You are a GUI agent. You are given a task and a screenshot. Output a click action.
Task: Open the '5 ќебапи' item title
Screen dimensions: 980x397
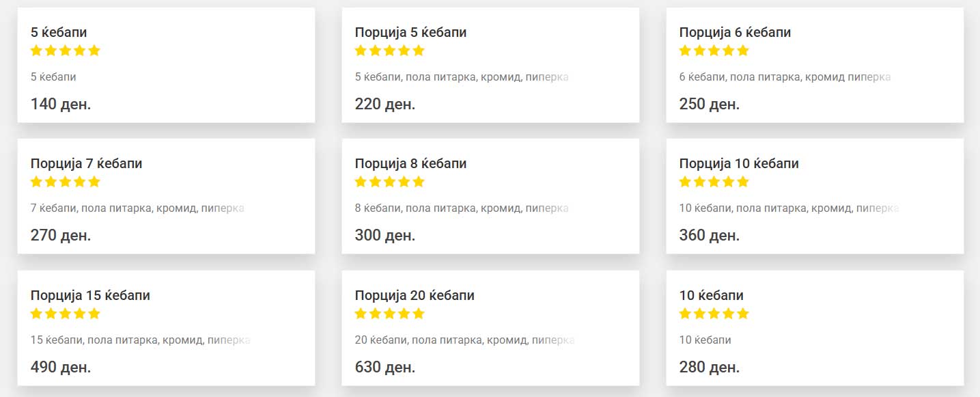[x=59, y=32]
